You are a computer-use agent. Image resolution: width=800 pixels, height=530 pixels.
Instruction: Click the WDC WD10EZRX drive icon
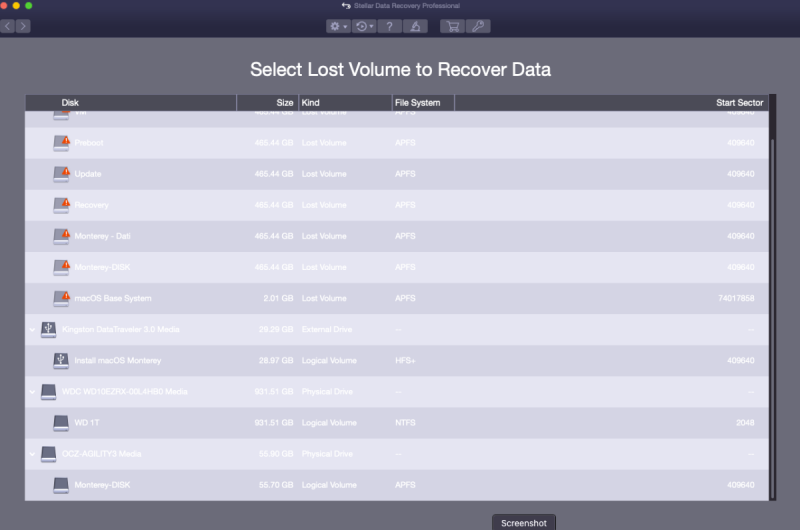(48, 392)
